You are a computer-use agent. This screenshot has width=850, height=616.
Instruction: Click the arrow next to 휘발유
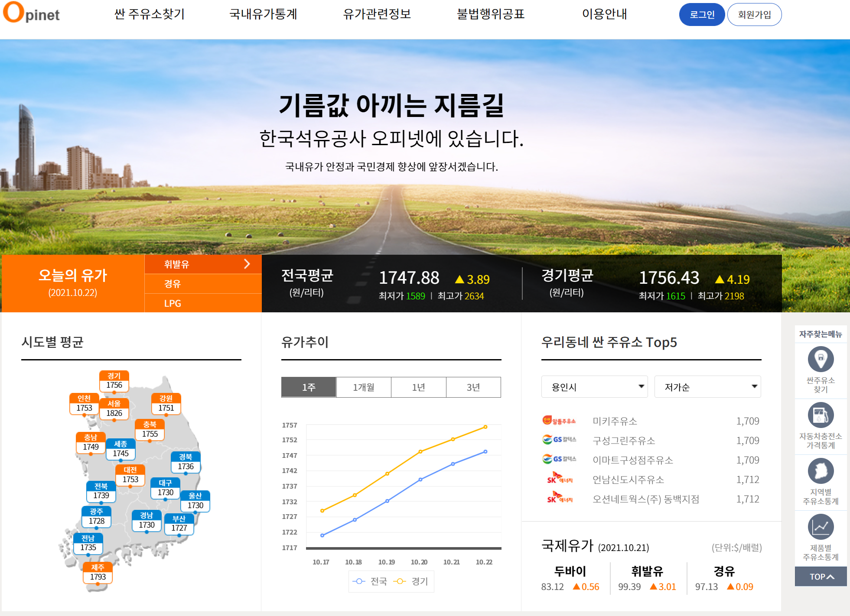[247, 264]
